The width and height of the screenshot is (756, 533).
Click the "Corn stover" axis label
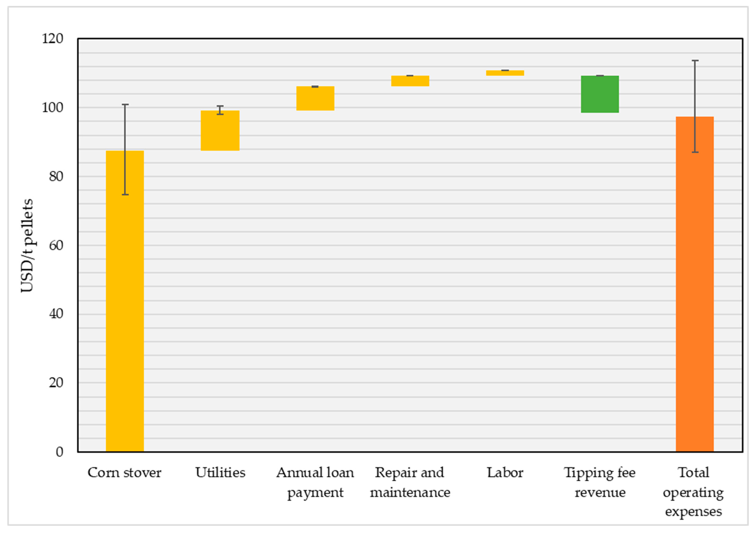tap(124, 473)
